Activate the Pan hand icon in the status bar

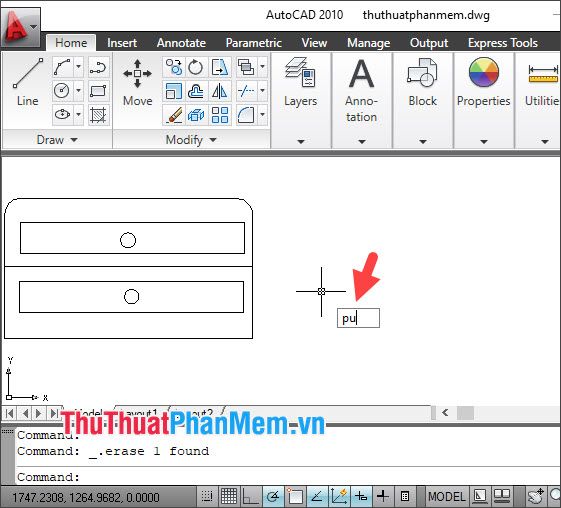(536, 496)
